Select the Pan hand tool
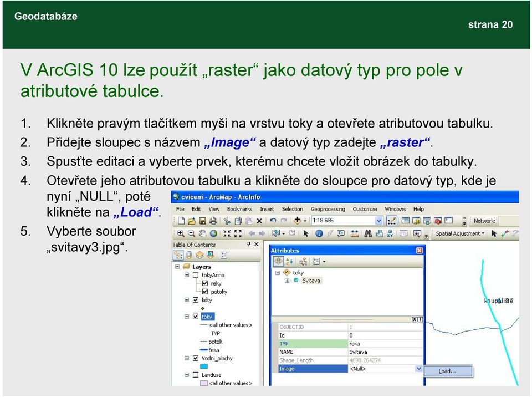 (203, 233)
